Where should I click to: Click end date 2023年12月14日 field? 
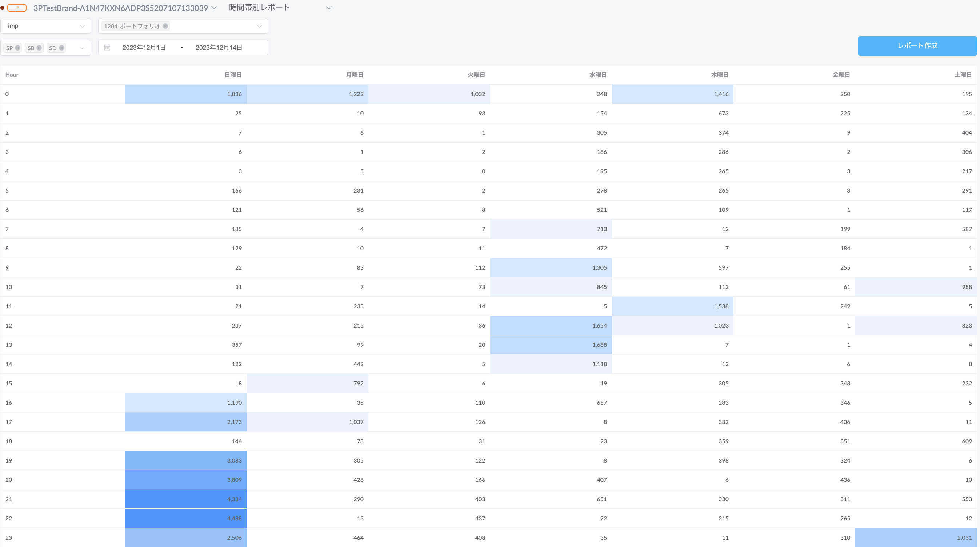pos(219,48)
